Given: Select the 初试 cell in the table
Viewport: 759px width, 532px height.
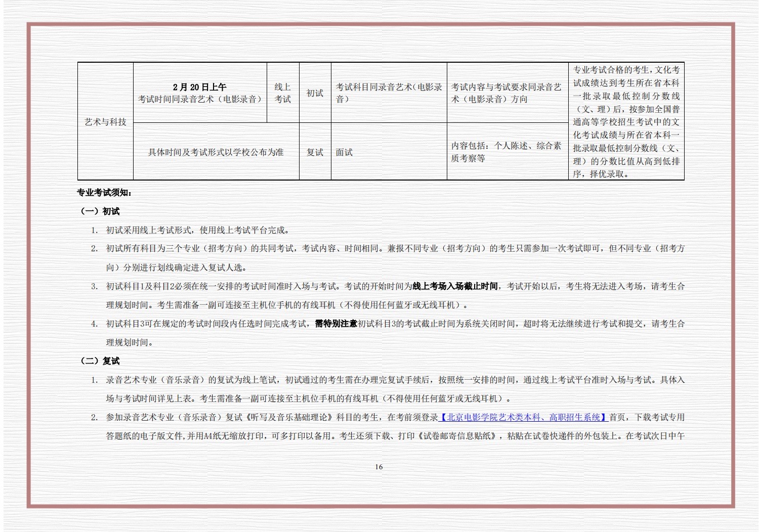Looking at the screenshot, I should pyautogui.click(x=315, y=93).
